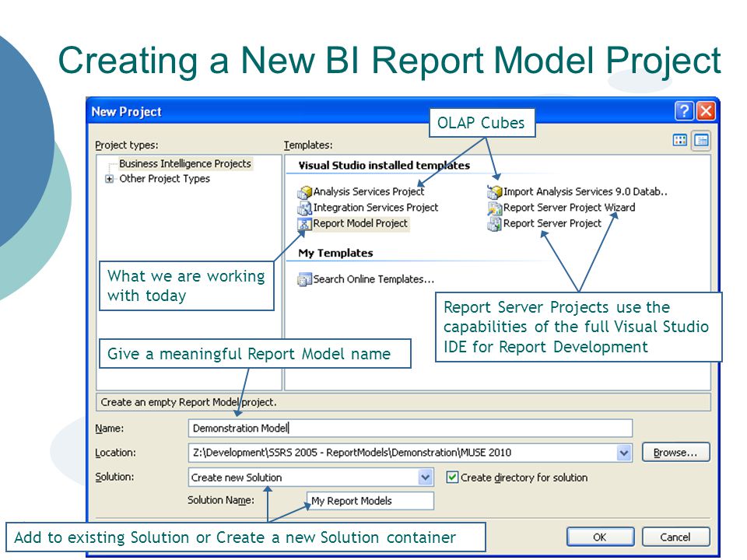
Task: Click into the Name input field
Action: tap(410, 428)
